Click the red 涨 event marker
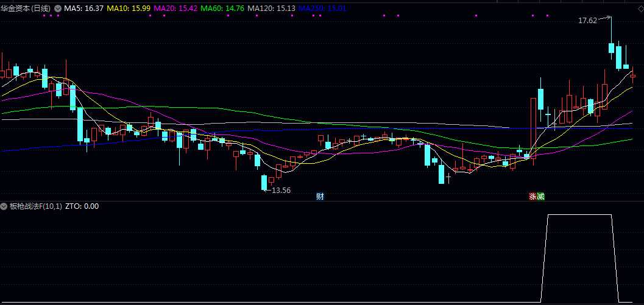 point(533,197)
